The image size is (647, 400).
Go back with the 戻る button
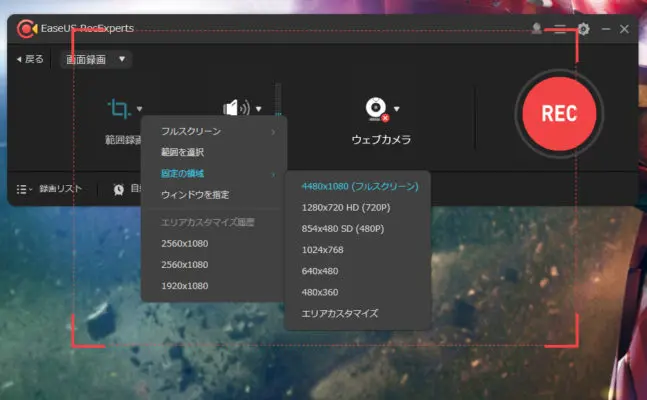point(30,59)
